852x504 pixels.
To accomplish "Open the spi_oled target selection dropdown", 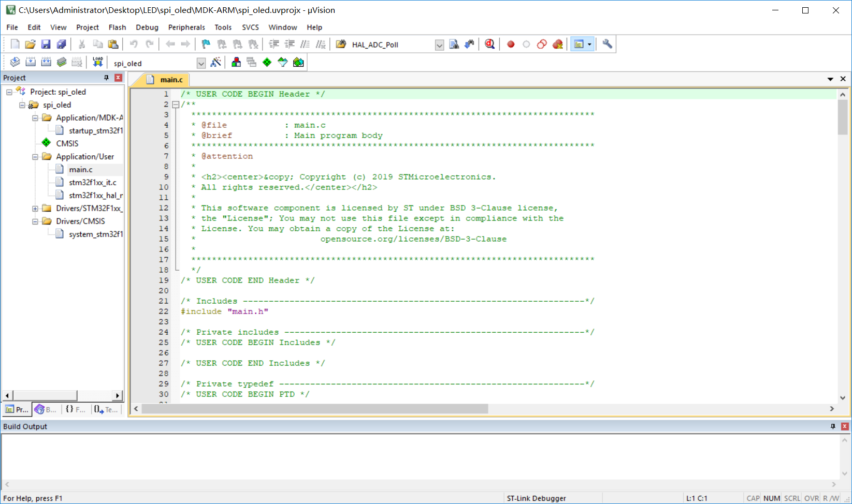I will click(x=201, y=63).
